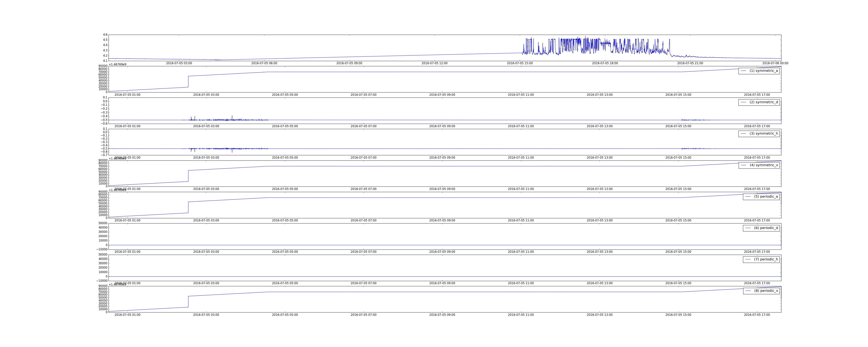Click the 07:00 tick label under symmetric_d plot

point(364,126)
